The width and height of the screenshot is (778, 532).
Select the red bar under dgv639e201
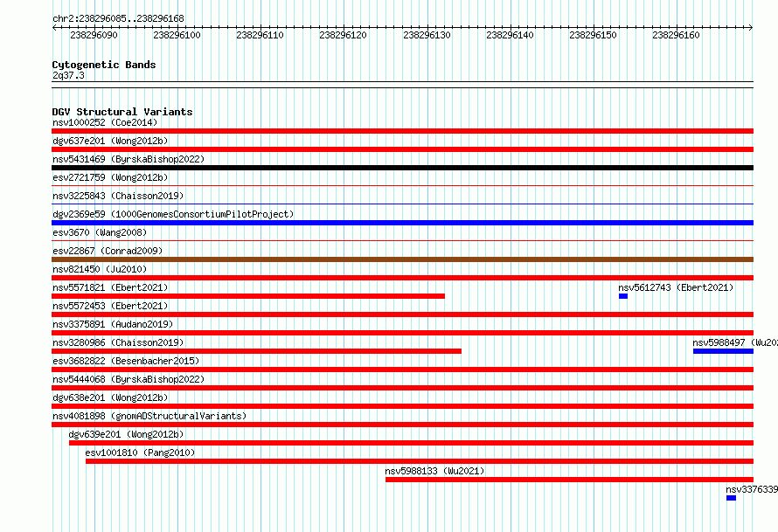[412, 443]
